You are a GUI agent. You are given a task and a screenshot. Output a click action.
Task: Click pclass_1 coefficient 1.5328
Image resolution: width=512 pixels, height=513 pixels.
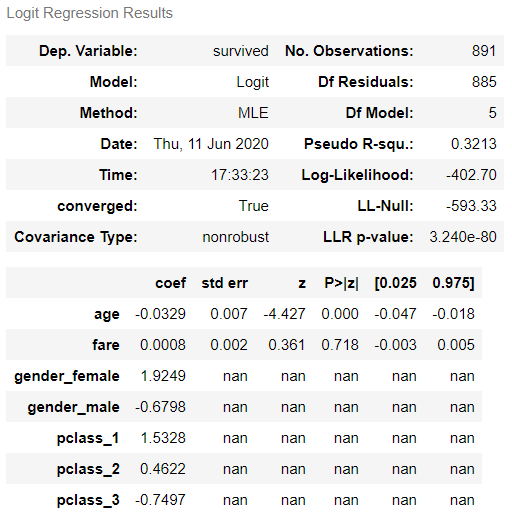pyautogui.click(x=163, y=438)
